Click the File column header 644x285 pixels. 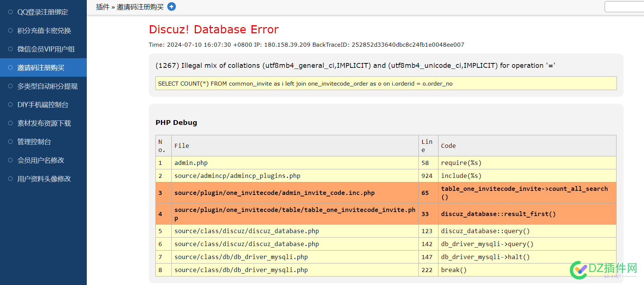[295, 146]
